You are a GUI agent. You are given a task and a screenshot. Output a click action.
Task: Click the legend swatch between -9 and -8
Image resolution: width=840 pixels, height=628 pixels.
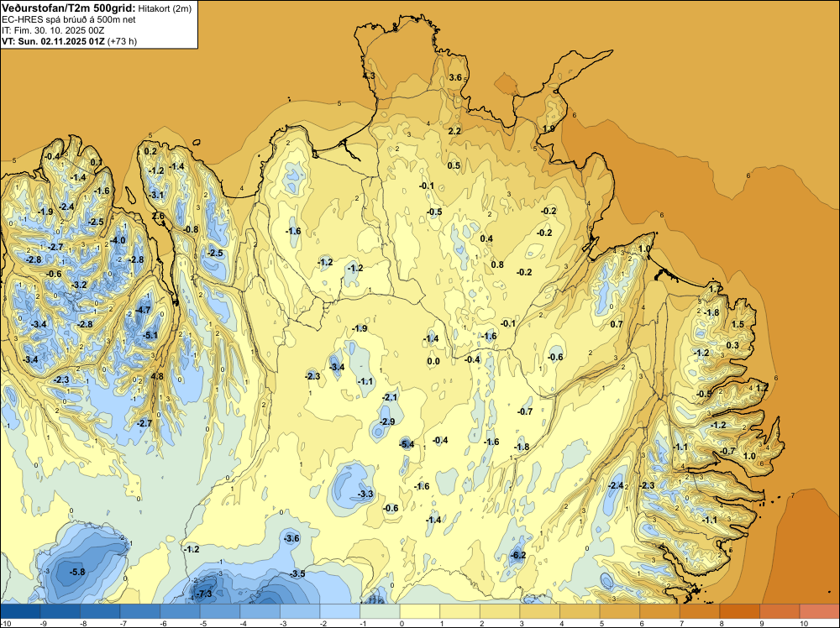(60, 611)
